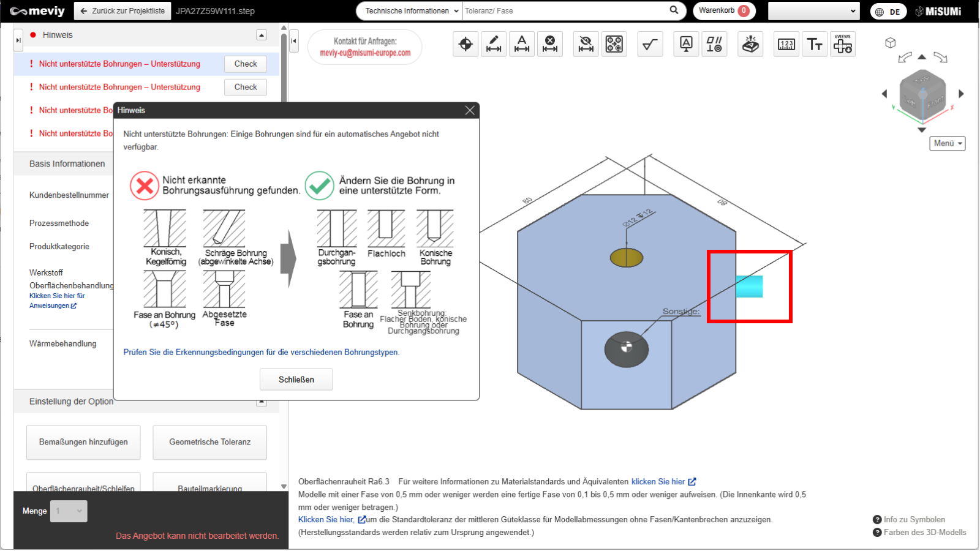Open the surface roughness checkmark tool
This screenshot has width=980, height=551.
pos(650,44)
